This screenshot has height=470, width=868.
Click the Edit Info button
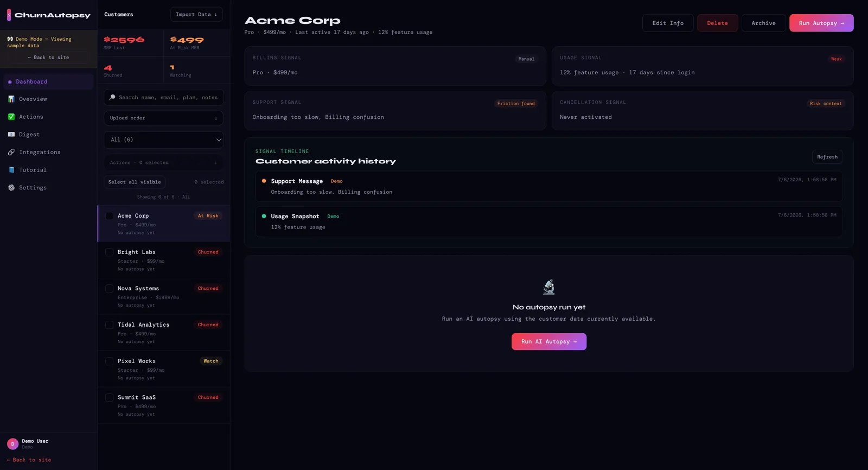pyautogui.click(x=668, y=23)
